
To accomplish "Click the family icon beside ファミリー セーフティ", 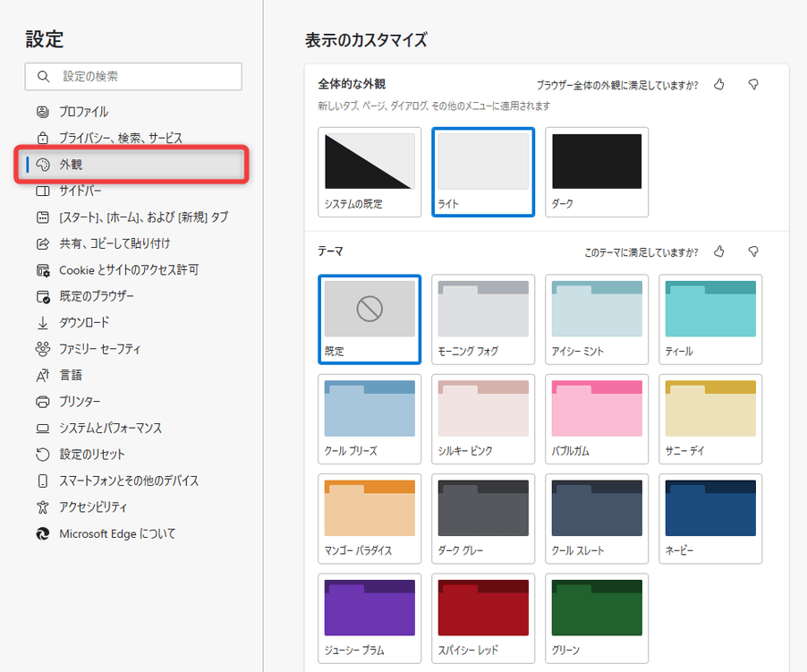I will click(43, 349).
